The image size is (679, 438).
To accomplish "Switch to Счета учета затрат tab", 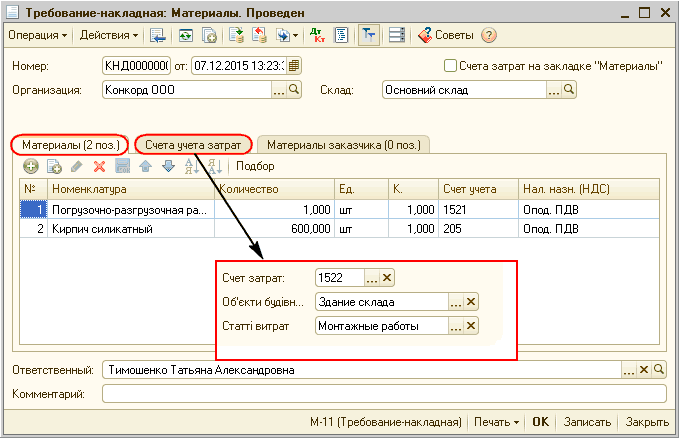I will (x=192, y=145).
